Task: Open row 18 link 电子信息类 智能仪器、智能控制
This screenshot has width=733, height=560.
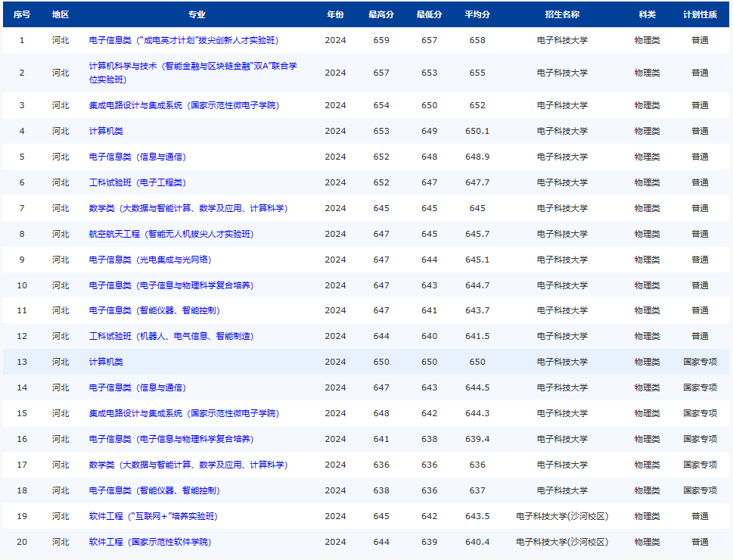Action: tap(154, 490)
